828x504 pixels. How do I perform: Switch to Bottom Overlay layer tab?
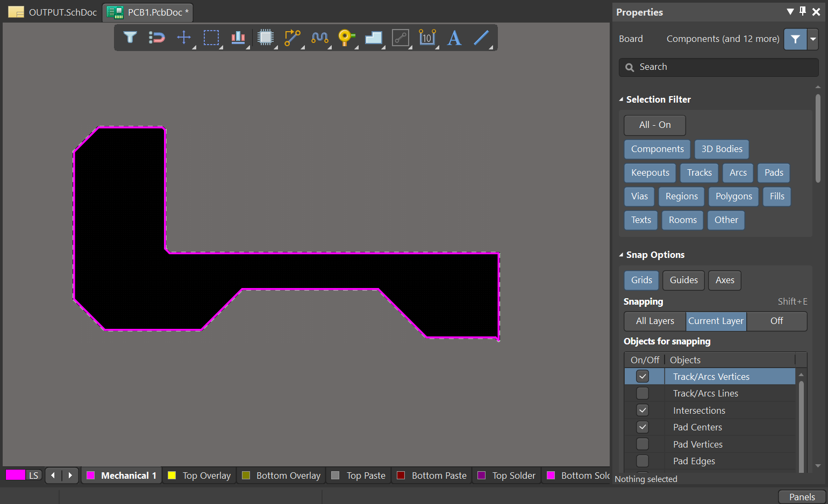(x=281, y=476)
